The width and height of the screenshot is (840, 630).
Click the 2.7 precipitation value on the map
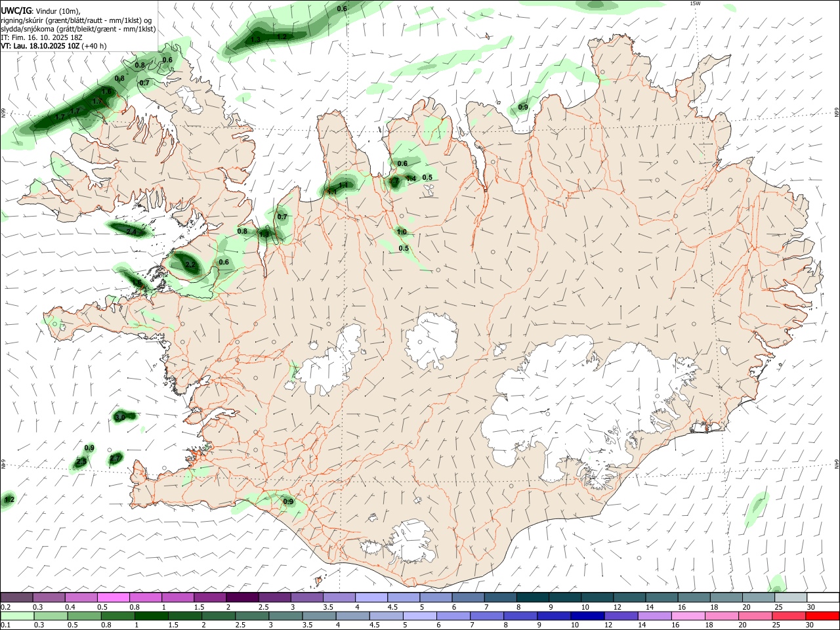(115, 458)
